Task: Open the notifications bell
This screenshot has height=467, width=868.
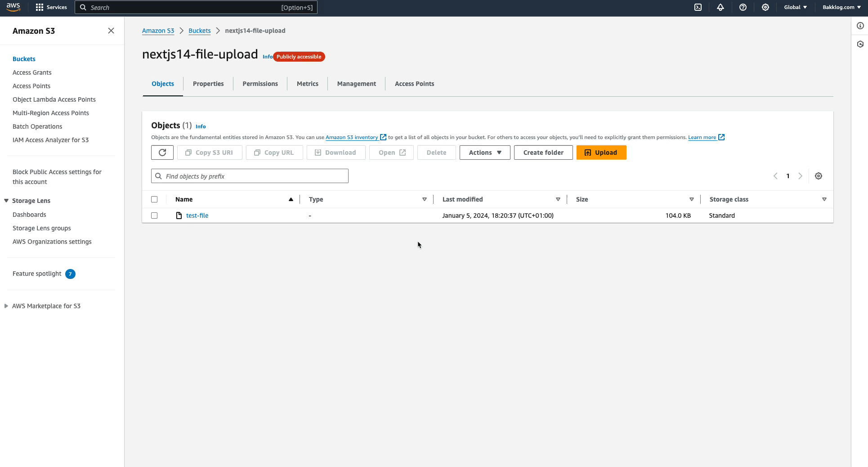Action: (720, 7)
